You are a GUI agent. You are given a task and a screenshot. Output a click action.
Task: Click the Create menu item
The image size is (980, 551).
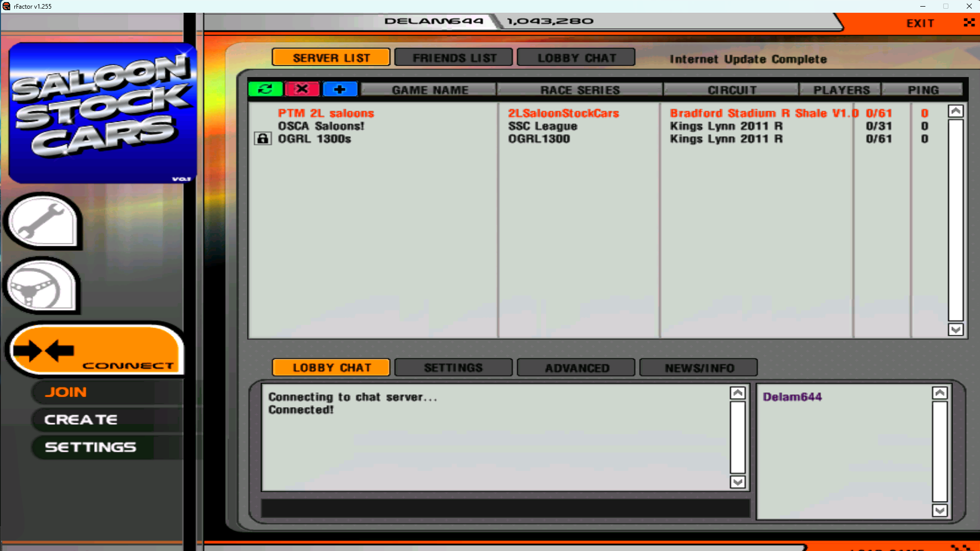pyautogui.click(x=81, y=420)
